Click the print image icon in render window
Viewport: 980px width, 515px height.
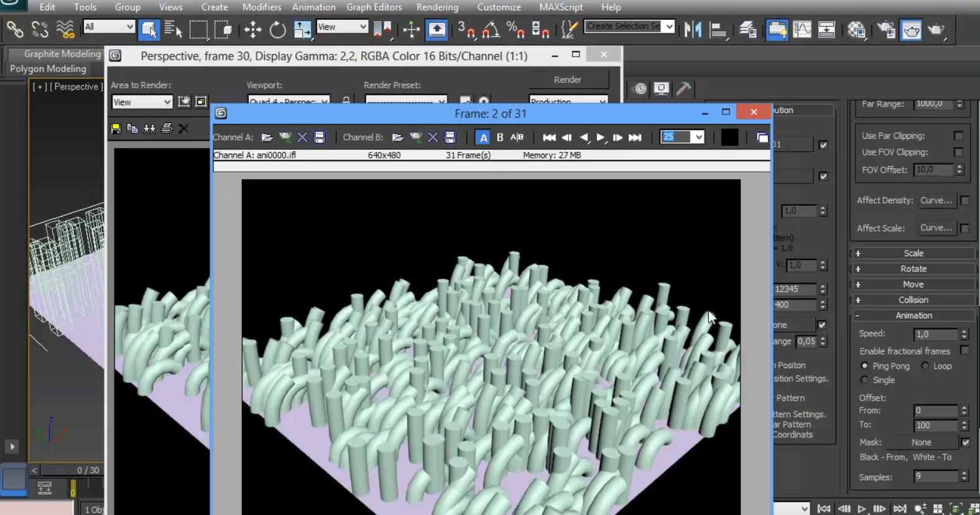pos(167,129)
